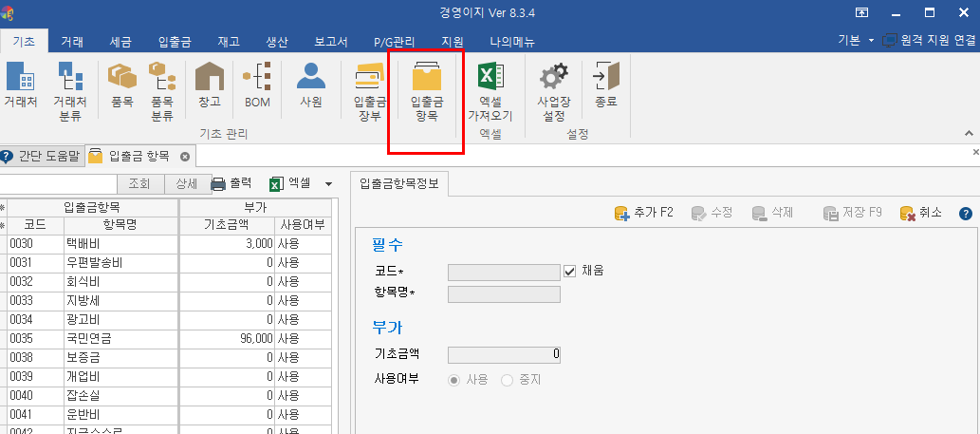980x434 pixels.
Task: Collapse the ribbon with the chevron
Action: (969, 134)
